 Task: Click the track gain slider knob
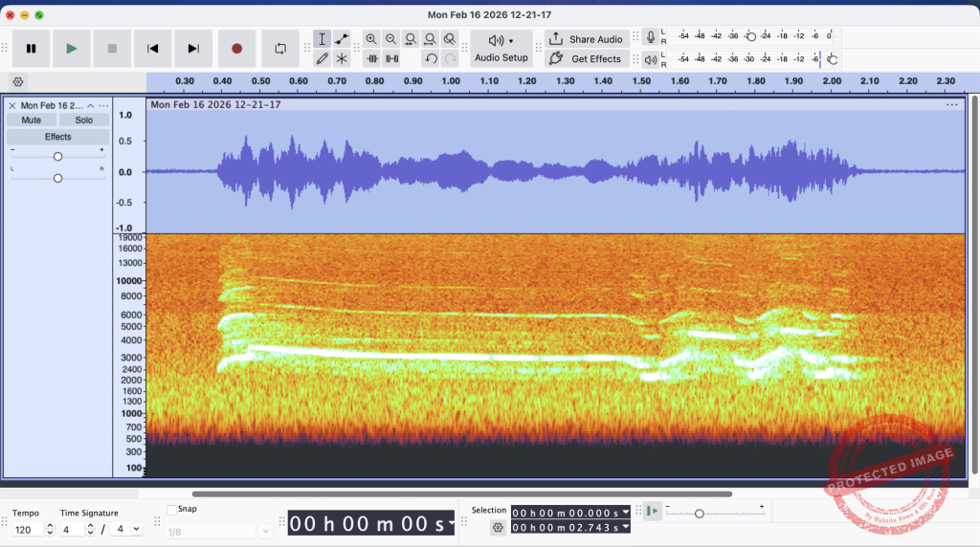point(57,156)
